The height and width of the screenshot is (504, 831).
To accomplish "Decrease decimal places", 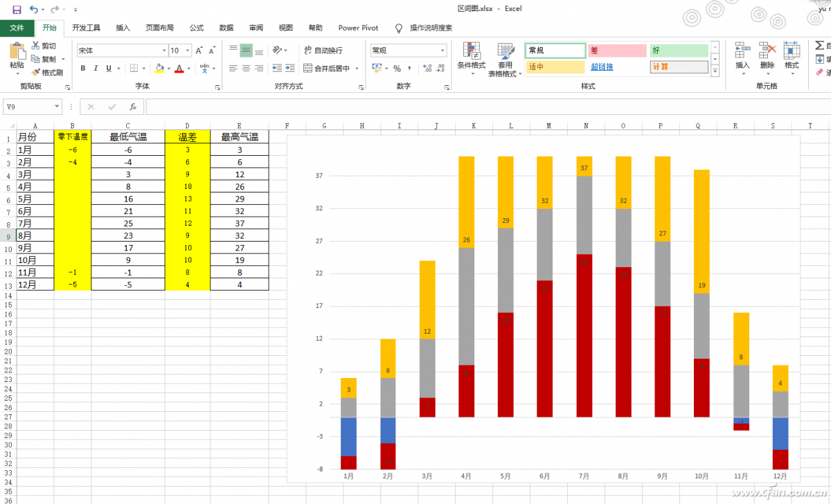I will (442, 69).
